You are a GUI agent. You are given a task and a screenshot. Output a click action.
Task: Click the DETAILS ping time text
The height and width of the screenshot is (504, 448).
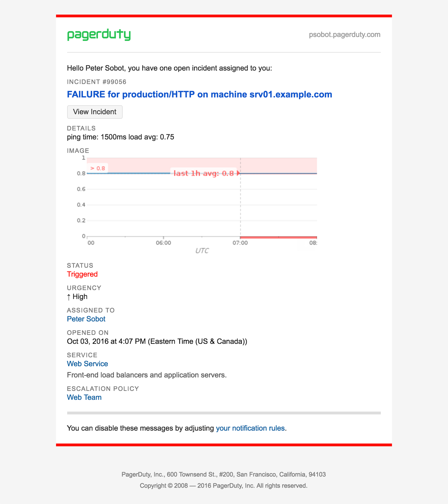click(x=120, y=137)
